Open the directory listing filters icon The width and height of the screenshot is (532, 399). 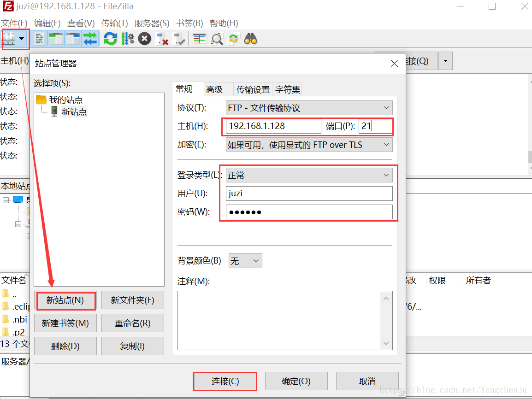click(x=200, y=39)
